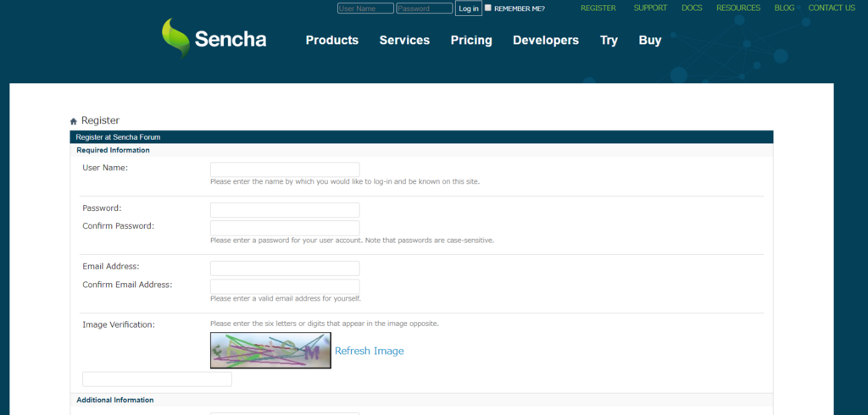Viewport: 868px width, 415px height.
Task: Click the 'Email Address:' label
Action: [x=111, y=267]
